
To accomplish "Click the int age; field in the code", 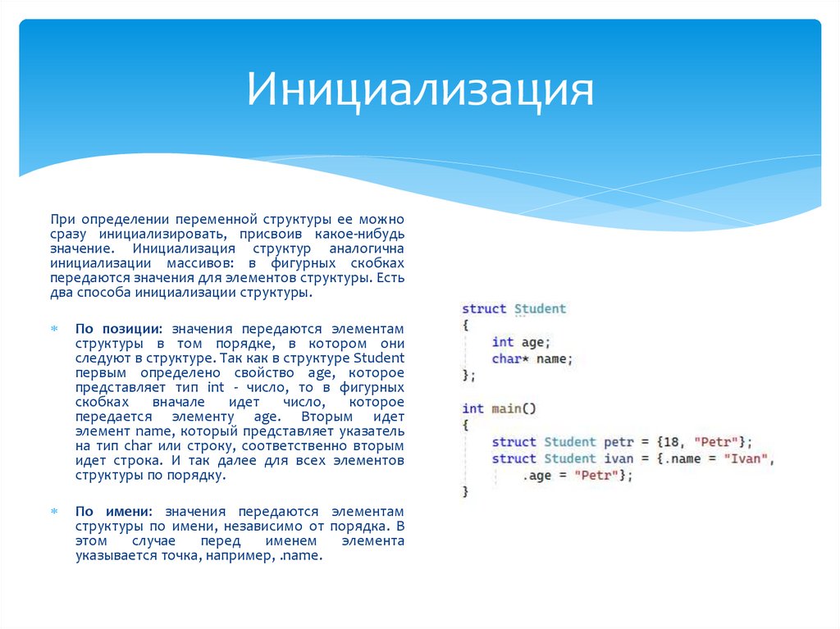I will click(x=522, y=341).
